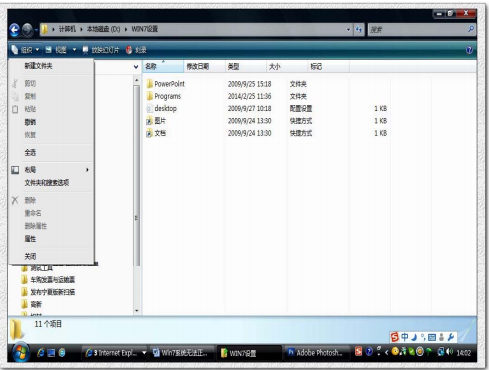Click inside the search input box

417,30
